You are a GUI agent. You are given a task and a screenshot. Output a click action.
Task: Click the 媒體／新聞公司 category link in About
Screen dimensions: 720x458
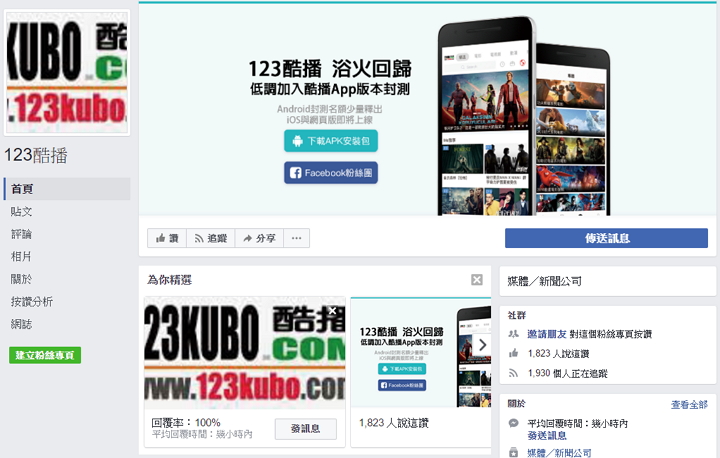pos(559,453)
